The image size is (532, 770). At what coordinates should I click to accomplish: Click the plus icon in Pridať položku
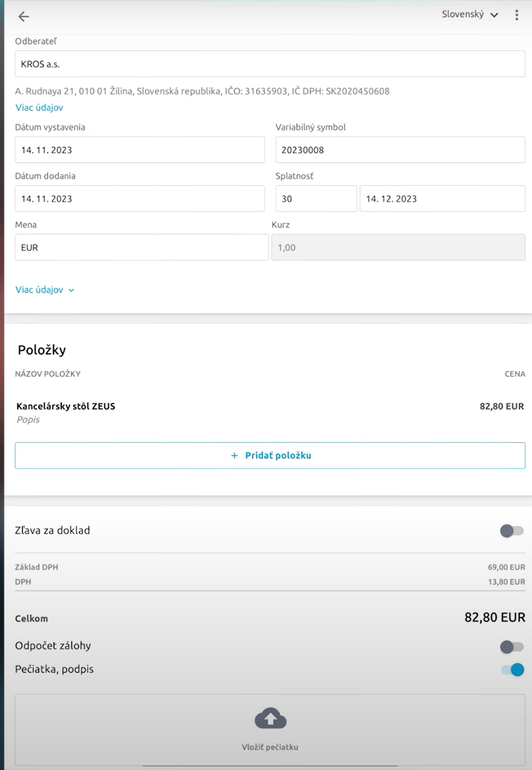tap(235, 456)
